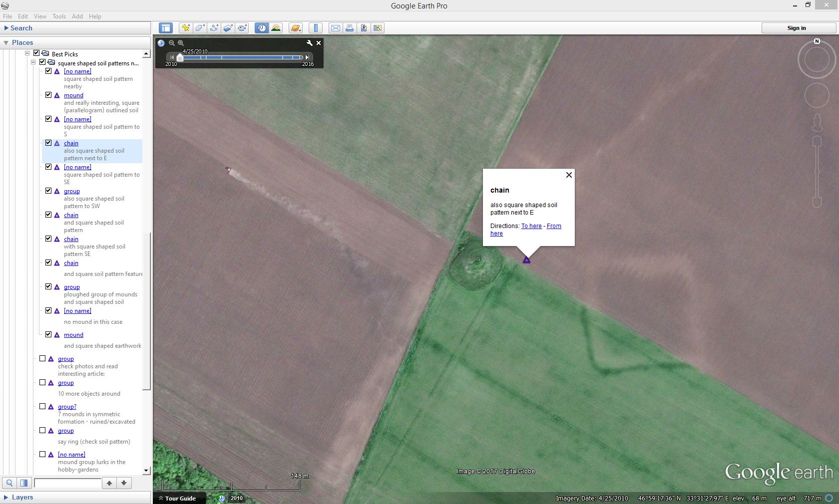Uncheck the highlighted chain placemark checkbox

(x=48, y=143)
